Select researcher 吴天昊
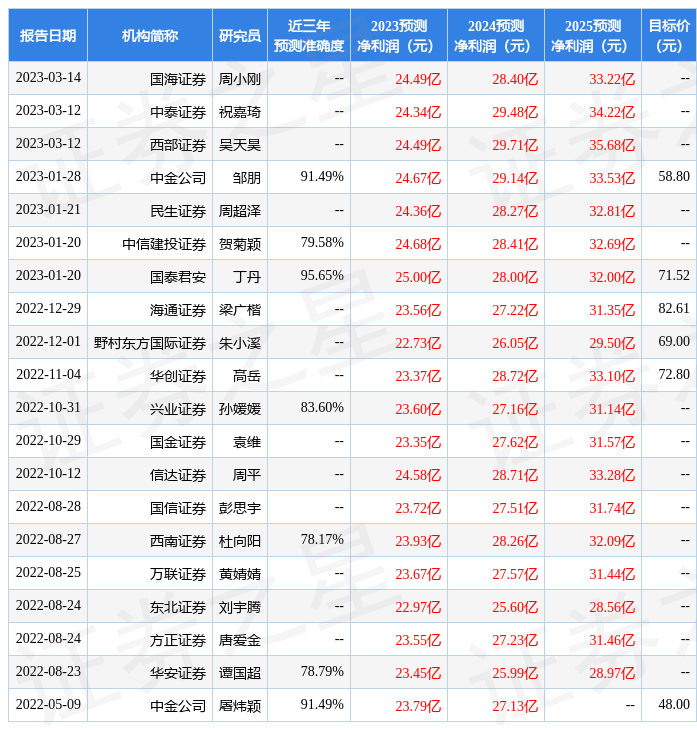This screenshot has height=730, width=697. pyautogui.click(x=240, y=145)
